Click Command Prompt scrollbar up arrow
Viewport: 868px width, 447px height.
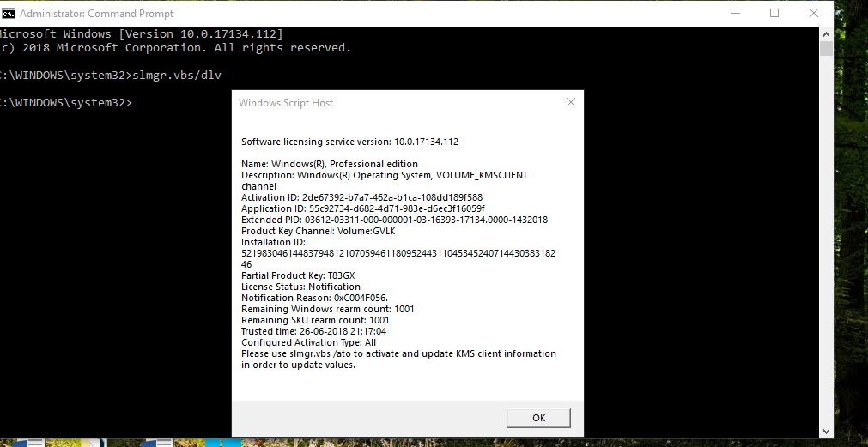tap(827, 33)
